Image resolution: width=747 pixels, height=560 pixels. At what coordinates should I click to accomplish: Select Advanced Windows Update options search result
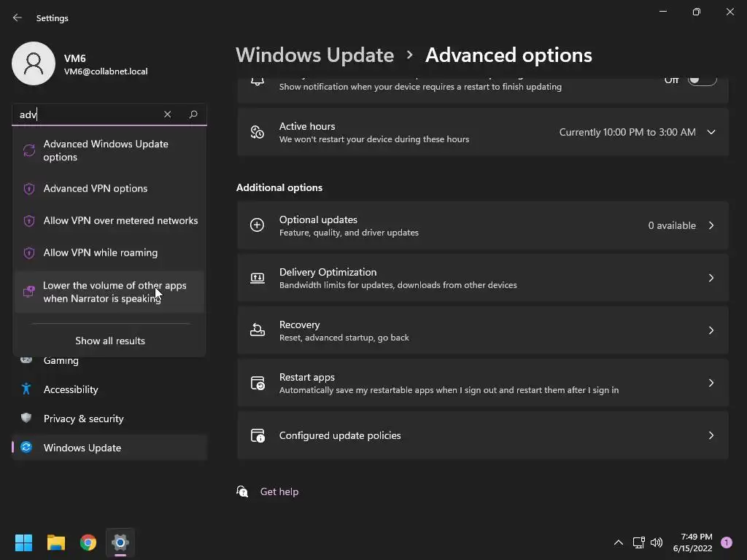[x=109, y=150]
